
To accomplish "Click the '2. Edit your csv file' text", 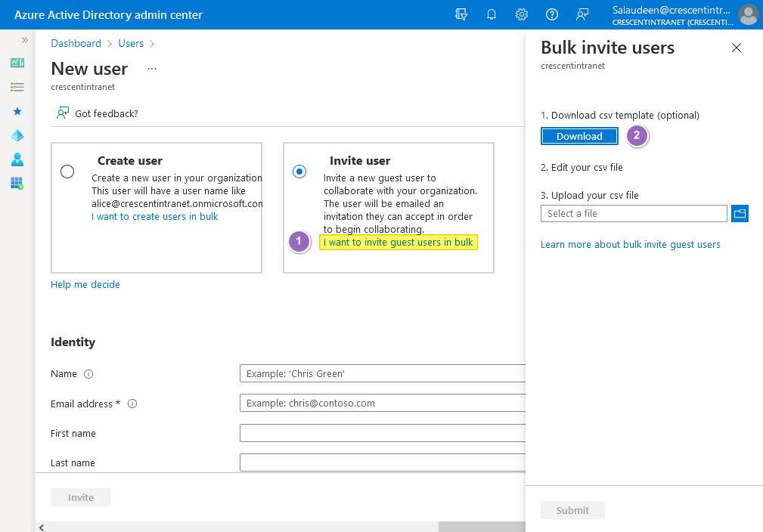I will point(582,167).
